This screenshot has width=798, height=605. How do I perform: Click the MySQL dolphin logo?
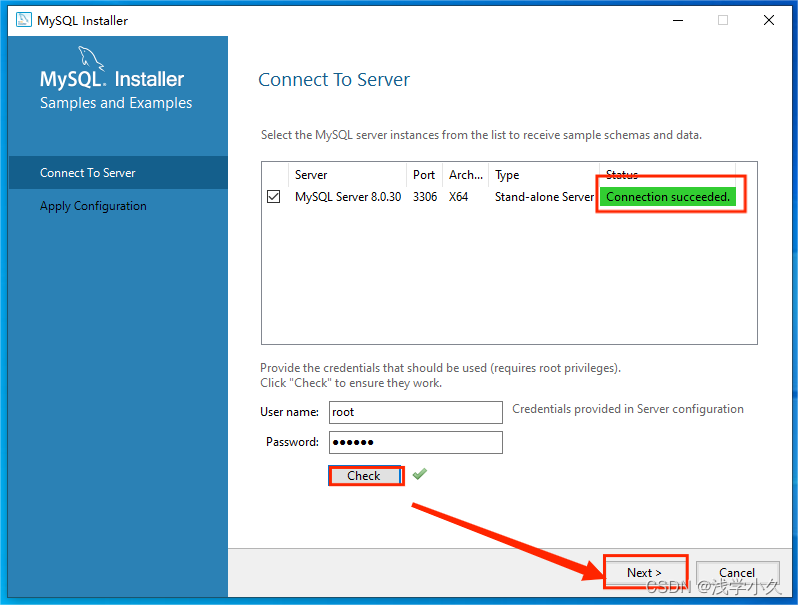pyautogui.click(x=91, y=59)
